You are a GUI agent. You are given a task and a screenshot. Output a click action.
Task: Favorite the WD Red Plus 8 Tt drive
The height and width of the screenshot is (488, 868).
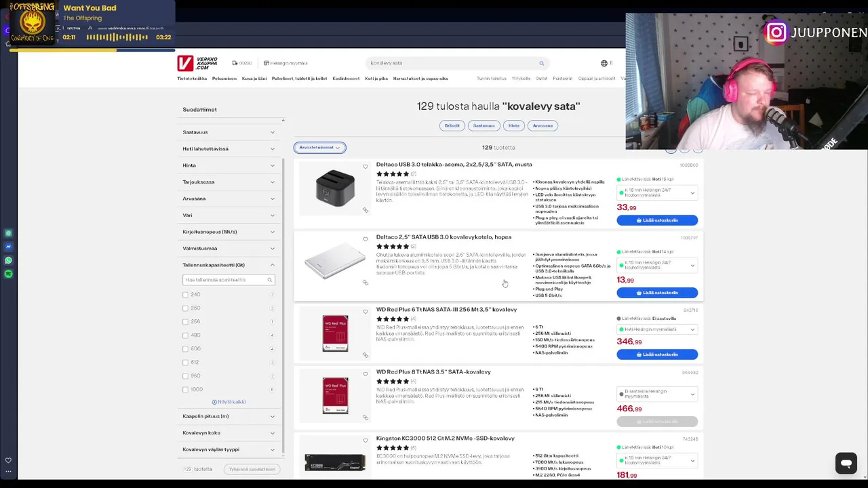(x=366, y=374)
